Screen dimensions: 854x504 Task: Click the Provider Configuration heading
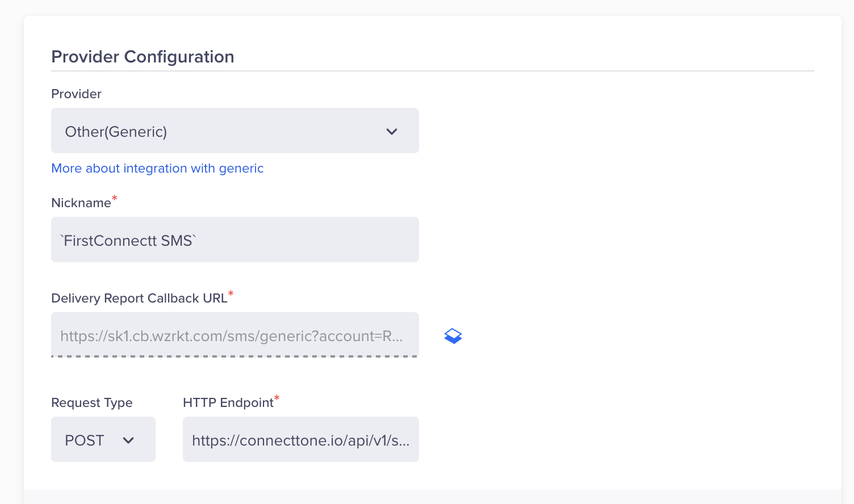click(143, 57)
